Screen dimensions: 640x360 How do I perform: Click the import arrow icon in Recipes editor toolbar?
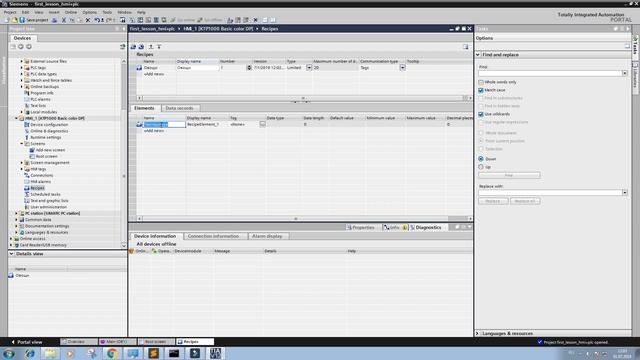[x=159, y=47]
